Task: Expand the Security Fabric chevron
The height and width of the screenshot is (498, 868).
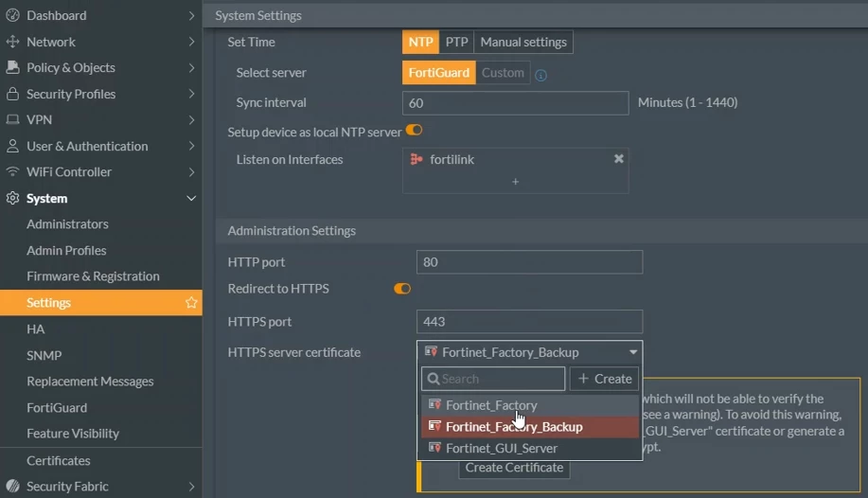Action: pos(191,487)
